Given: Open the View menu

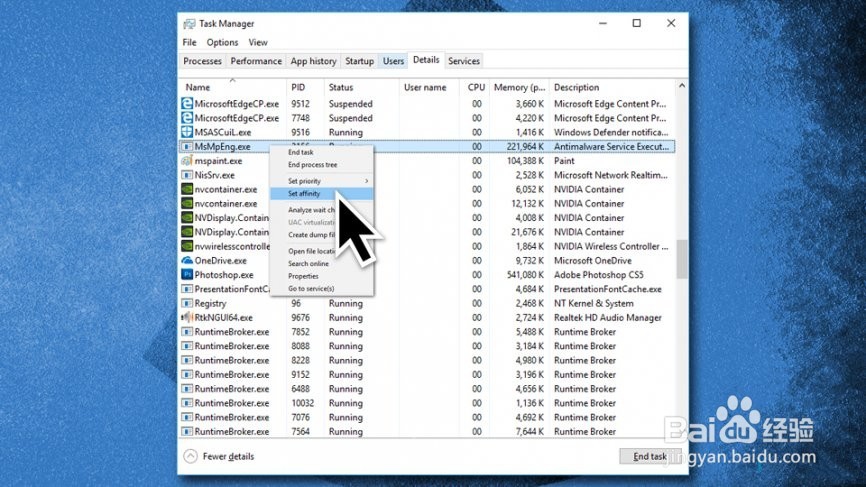Looking at the screenshot, I should (x=258, y=43).
